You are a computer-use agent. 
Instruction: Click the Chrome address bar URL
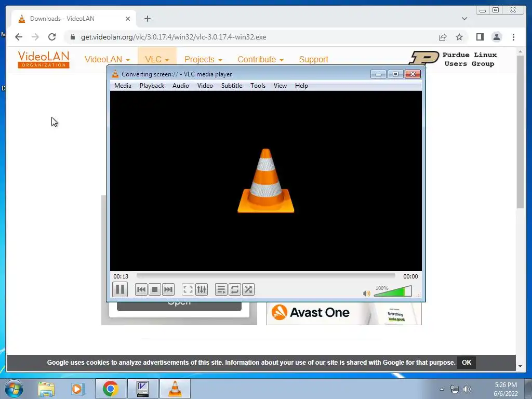[174, 37]
